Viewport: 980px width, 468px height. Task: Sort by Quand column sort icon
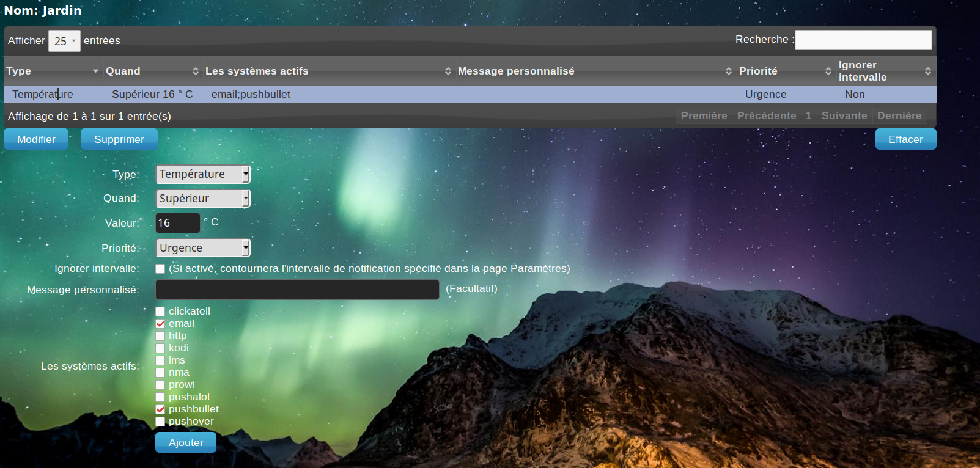(x=196, y=71)
